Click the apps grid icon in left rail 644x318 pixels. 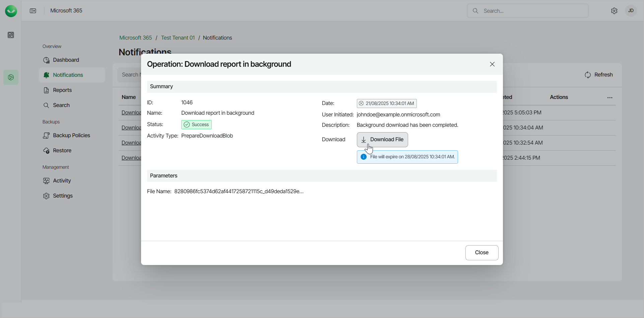coord(11,35)
